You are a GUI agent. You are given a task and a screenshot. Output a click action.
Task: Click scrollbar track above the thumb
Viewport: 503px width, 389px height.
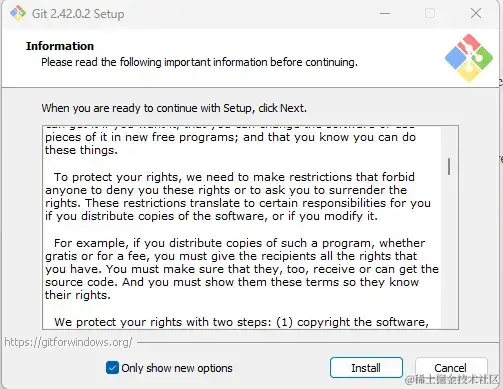(x=449, y=142)
